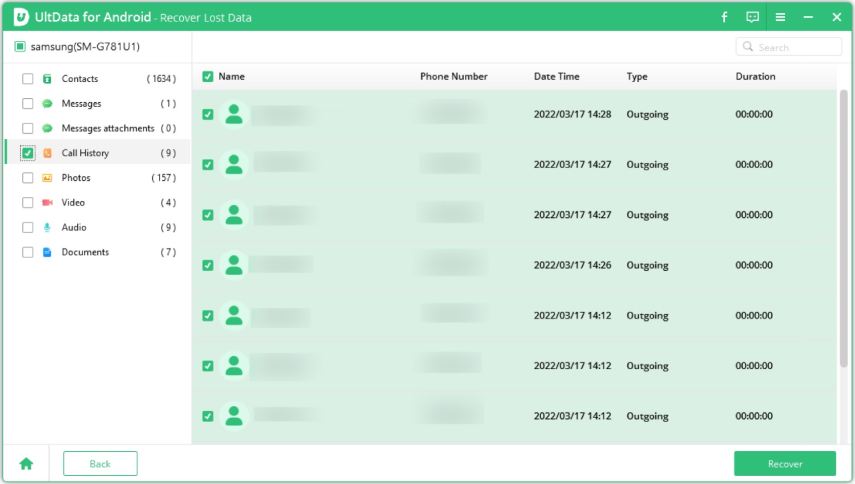Close the UltData window
This screenshot has width=855, height=484.
(836, 17)
